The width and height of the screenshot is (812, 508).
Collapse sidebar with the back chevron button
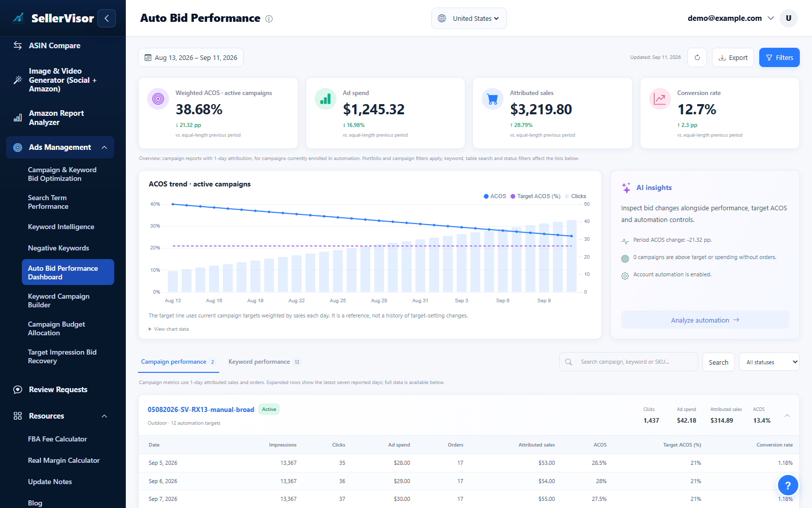coord(107,18)
